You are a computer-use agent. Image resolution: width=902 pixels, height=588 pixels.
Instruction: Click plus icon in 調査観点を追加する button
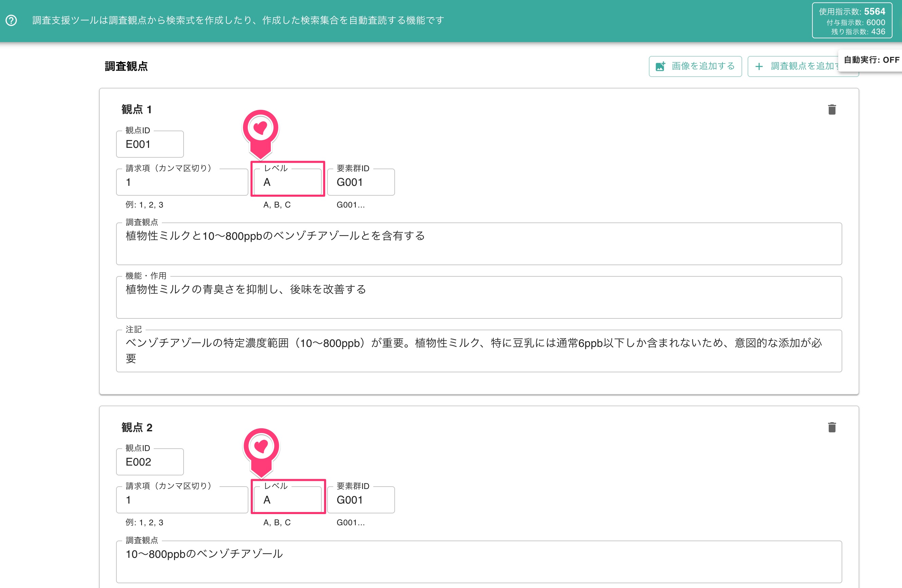[x=759, y=67]
